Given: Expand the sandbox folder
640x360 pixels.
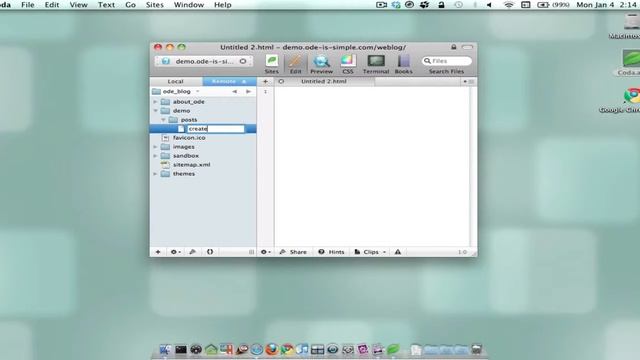Looking at the screenshot, I should click(155, 156).
